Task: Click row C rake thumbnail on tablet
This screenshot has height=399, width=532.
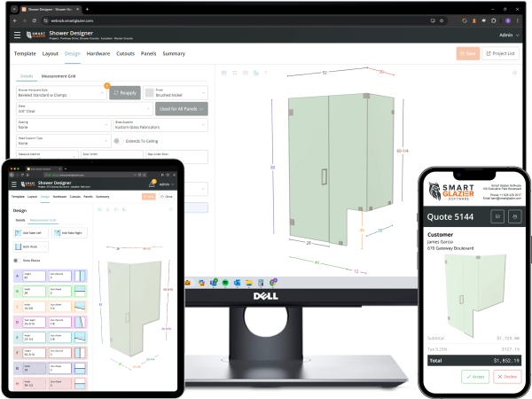Action: [80, 307]
